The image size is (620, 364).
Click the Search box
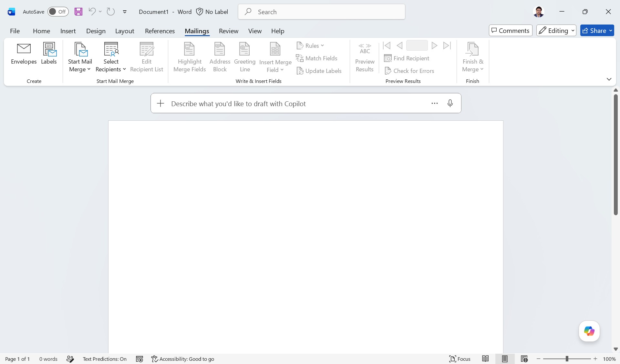pyautogui.click(x=322, y=12)
